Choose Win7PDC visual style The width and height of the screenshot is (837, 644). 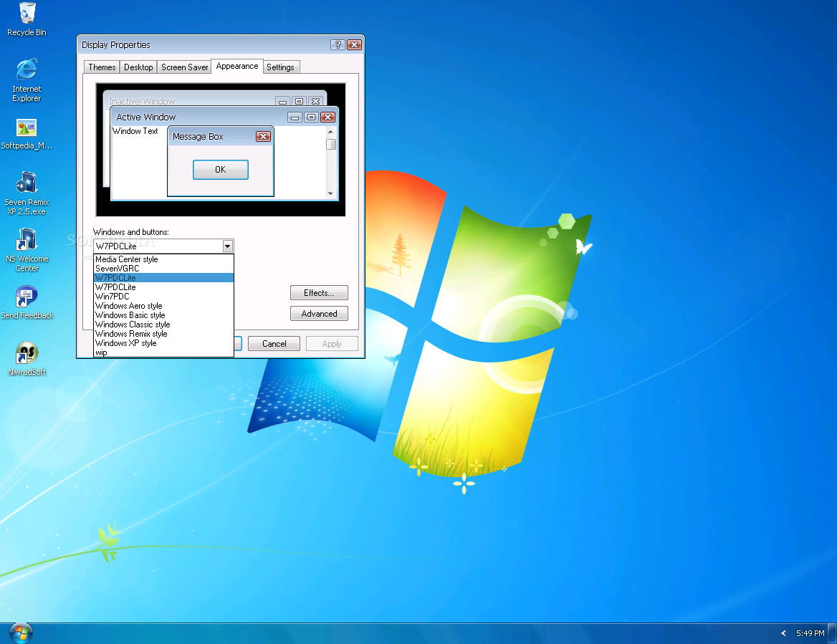163,297
